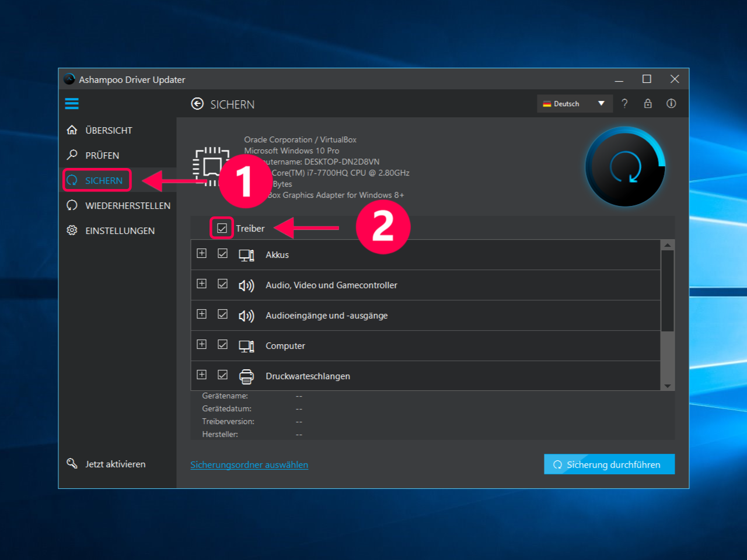The image size is (747, 560).
Task: Go to ÜBERSICHT in sidebar
Action: click(x=109, y=130)
